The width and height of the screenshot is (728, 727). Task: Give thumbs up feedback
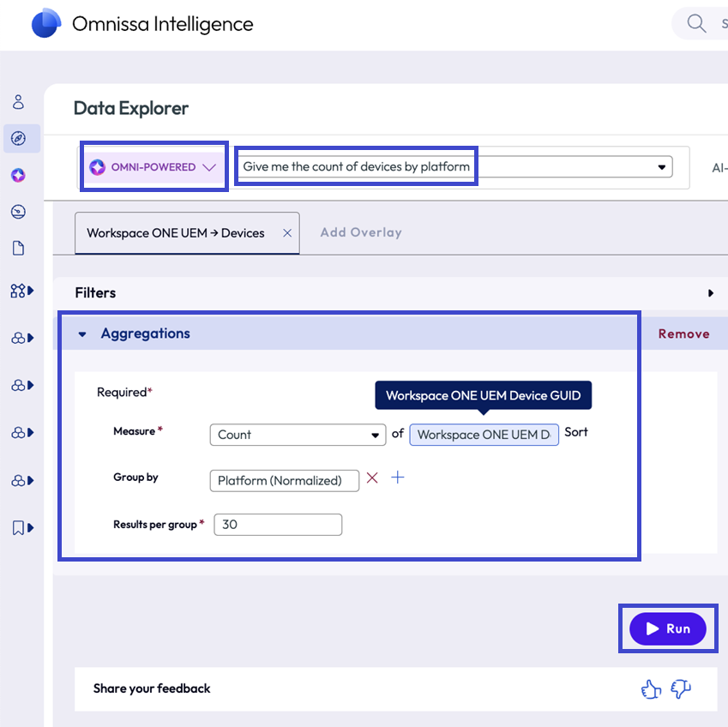651,689
